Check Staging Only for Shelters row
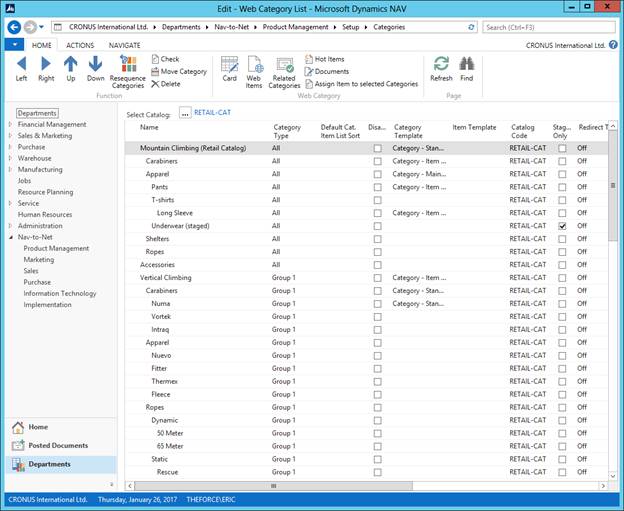This screenshot has height=511, width=624. tap(562, 239)
